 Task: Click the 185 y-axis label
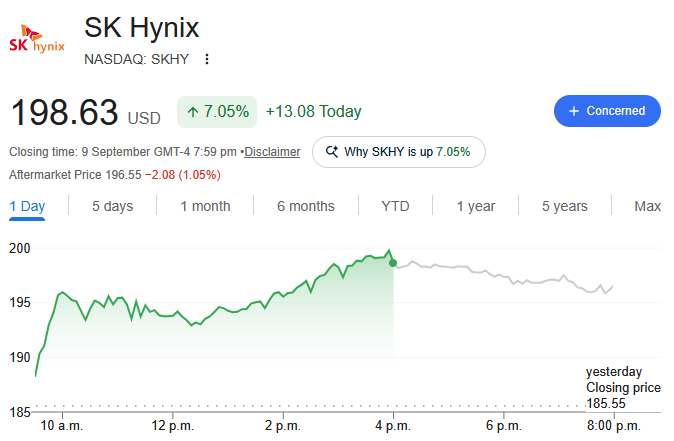coord(20,413)
